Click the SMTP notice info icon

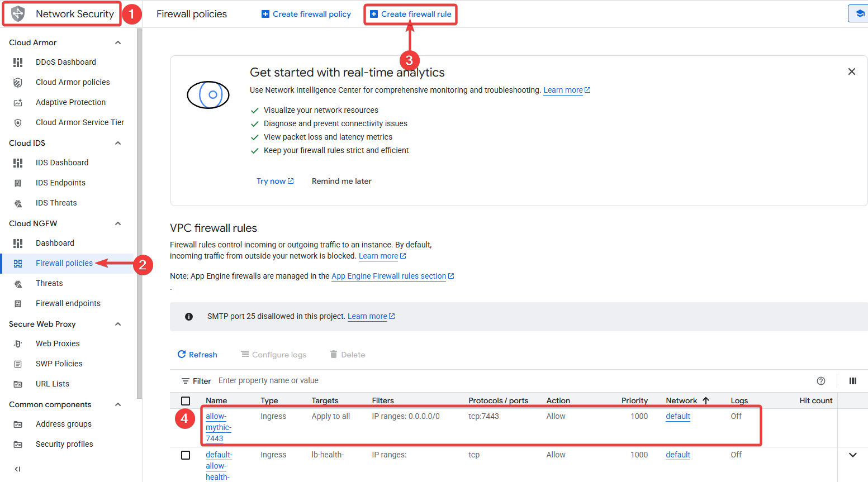(189, 317)
